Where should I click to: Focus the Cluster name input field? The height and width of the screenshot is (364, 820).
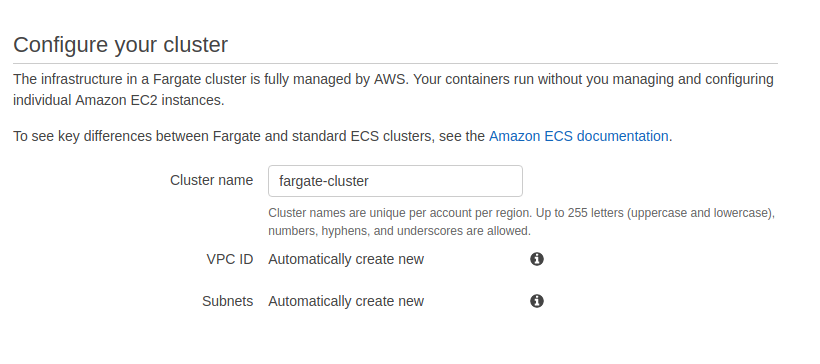(x=395, y=181)
